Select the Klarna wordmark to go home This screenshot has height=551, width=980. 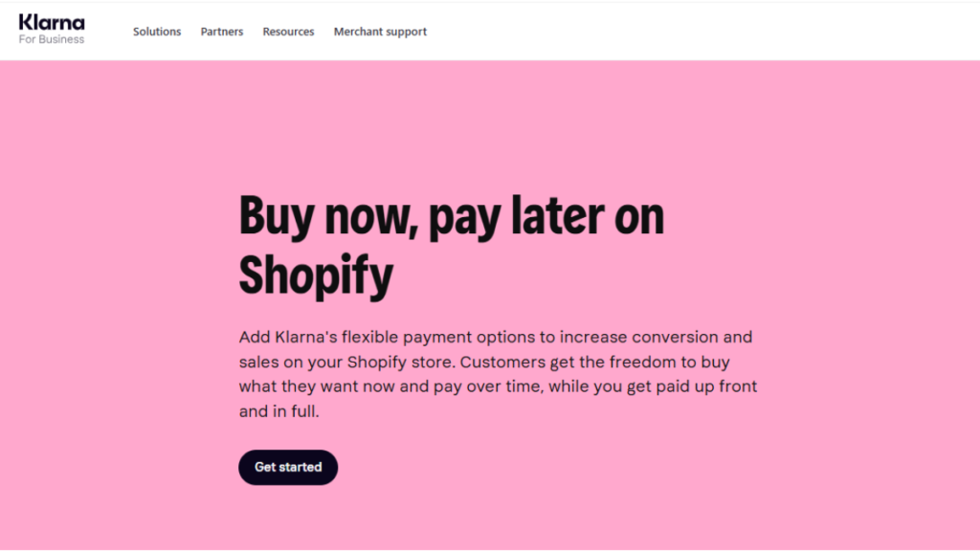pos(52,22)
